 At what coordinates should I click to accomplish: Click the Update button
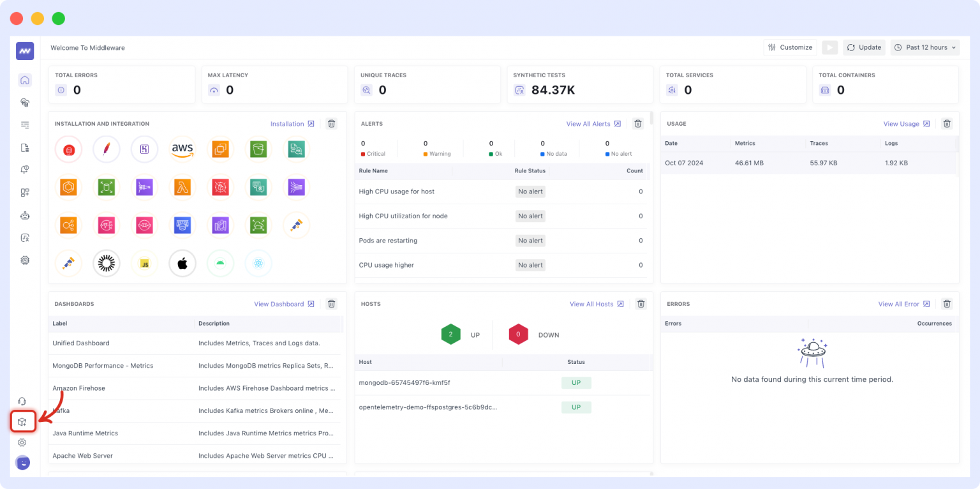(x=863, y=47)
